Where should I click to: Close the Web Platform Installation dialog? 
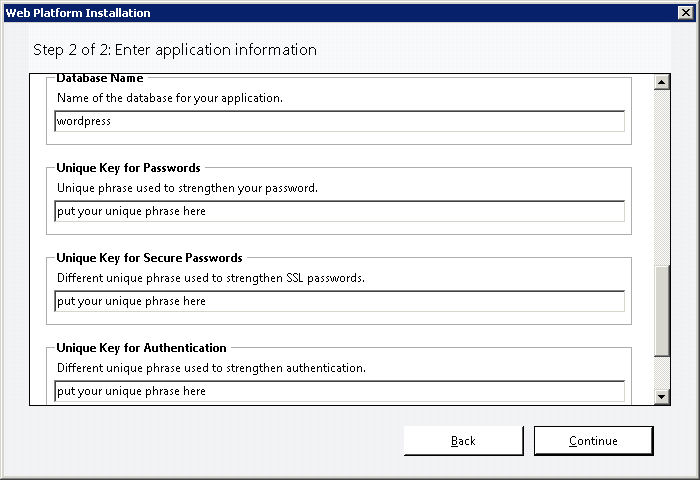pos(685,13)
